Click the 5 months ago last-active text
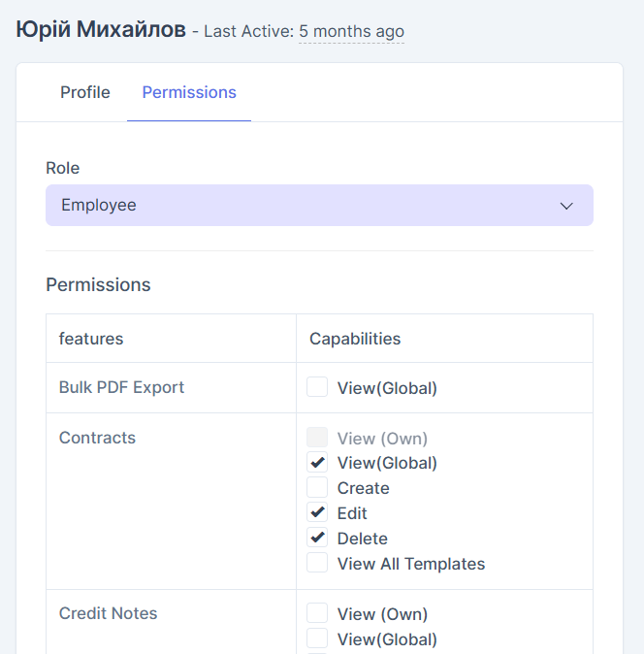 [x=351, y=32]
